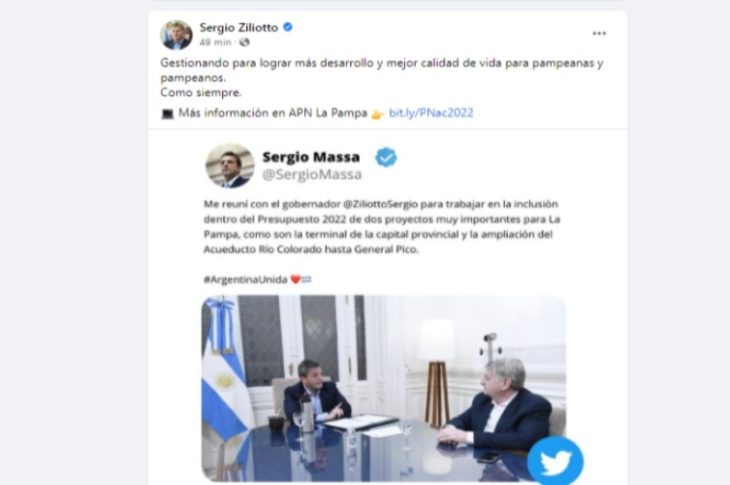Open the three-dot post options menu
Viewport: 730px width, 485px height.
tap(599, 34)
